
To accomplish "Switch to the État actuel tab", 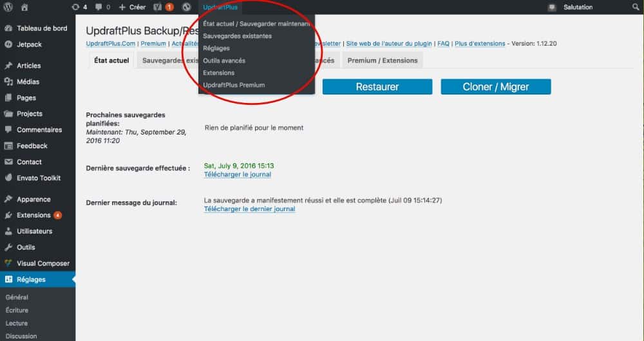I will coord(111,60).
